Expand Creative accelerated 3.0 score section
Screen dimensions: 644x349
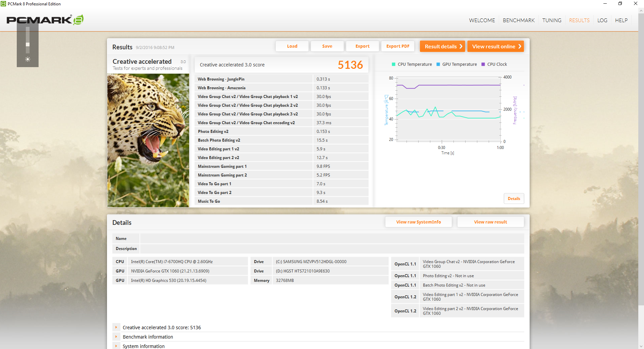pos(116,327)
